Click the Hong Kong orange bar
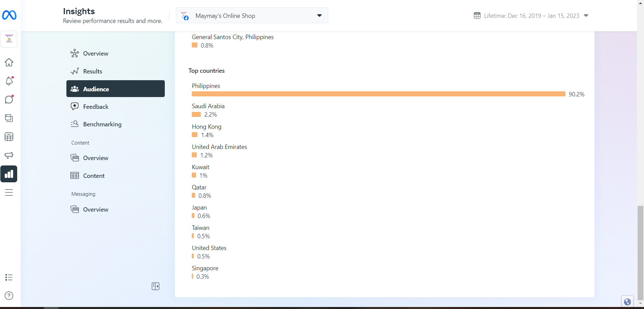The image size is (644, 309). (194, 135)
